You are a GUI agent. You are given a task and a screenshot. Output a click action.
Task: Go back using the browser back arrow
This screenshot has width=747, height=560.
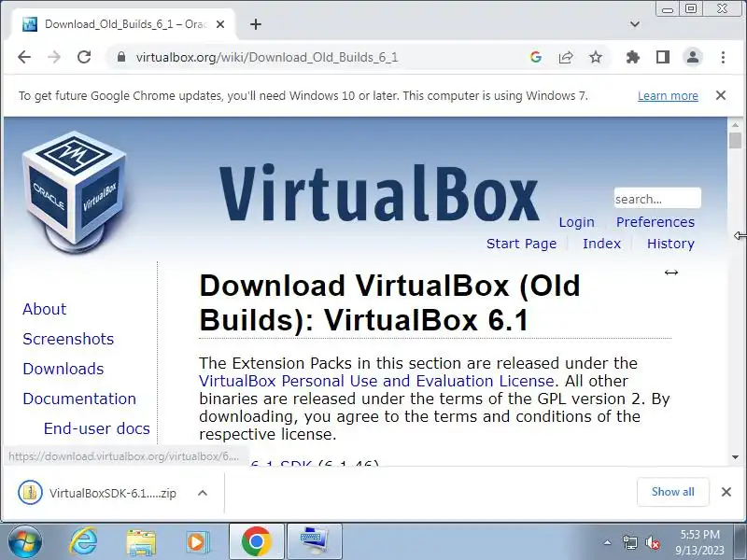24,57
